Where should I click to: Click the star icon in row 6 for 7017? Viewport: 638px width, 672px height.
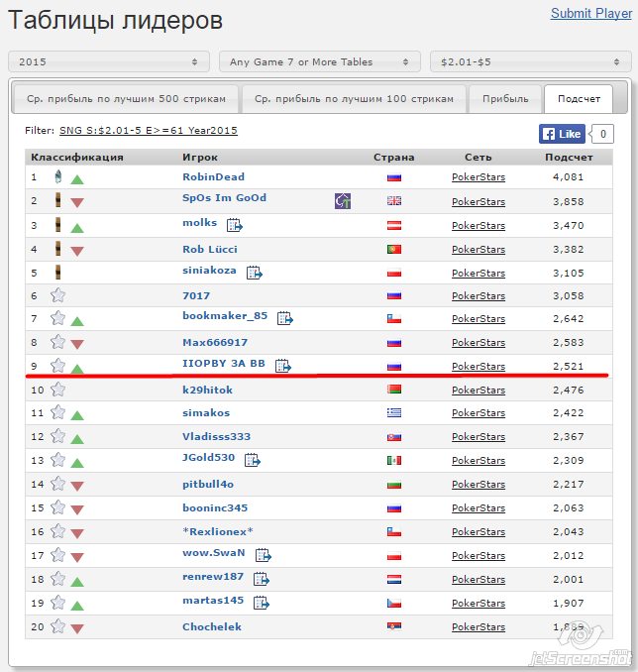57,295
